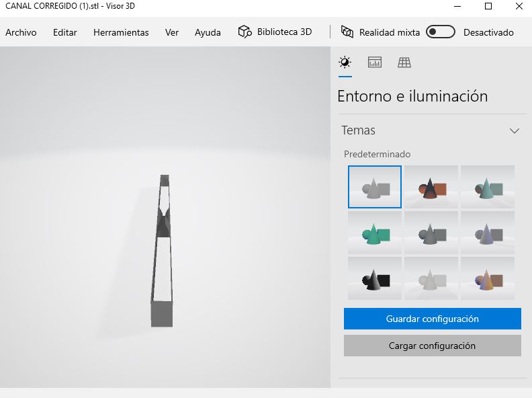Screen dimensions: 532x398
Task: Minimize the Visor 3D window
Action: pyautogui.click(x=457, y=6)
